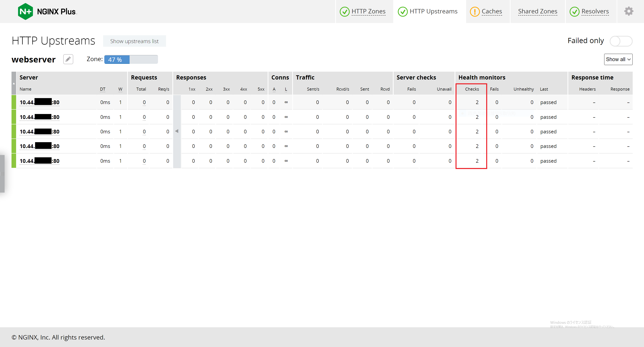The width and height of the screenshot is (644, 347).
Task: Click the orange warning icon next to Caches
Action: 475,11
